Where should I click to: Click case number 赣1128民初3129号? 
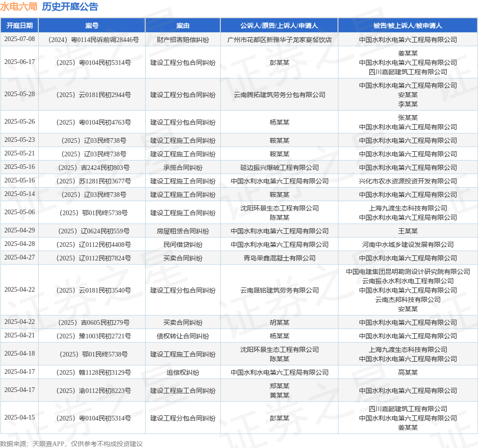coord(93,372)
